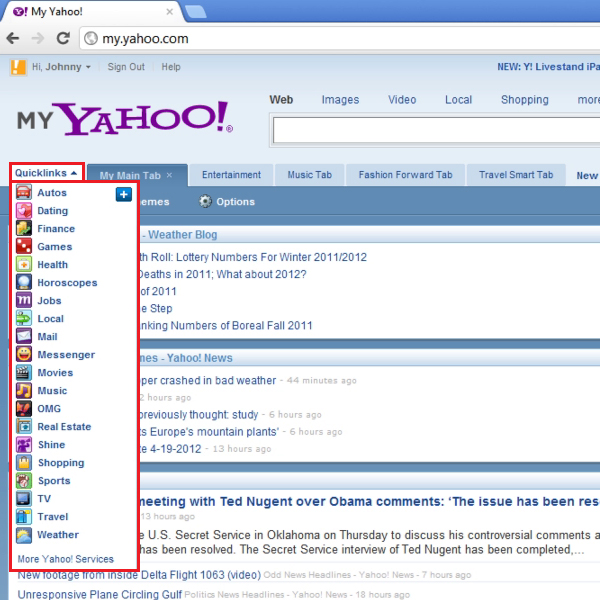Viewport: 600px width, 600px height.
Task: Click the Messenger smiley icon
Action: [x=24, y=354]
